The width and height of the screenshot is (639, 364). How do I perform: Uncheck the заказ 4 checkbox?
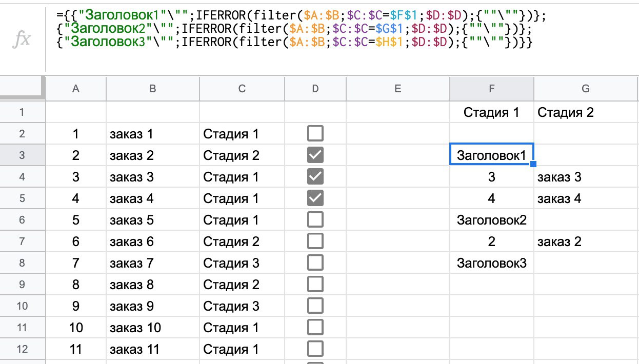point(315,198)
